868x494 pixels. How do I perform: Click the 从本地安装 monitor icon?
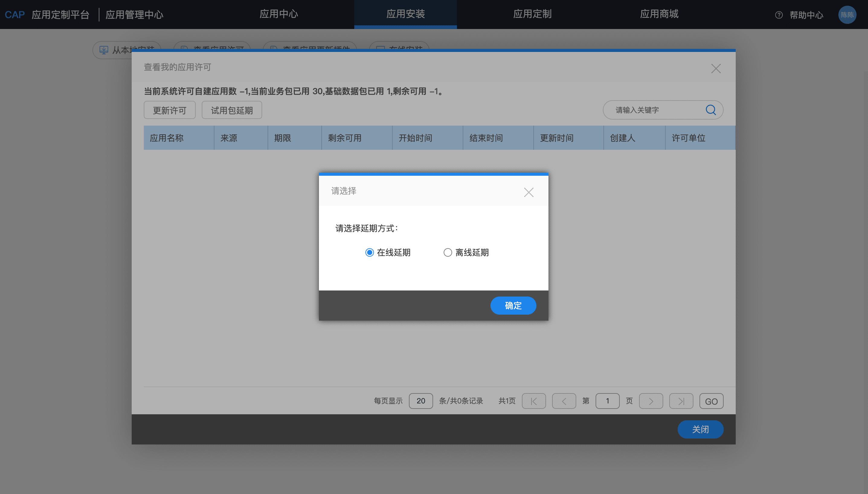click(x=104, y=50)
